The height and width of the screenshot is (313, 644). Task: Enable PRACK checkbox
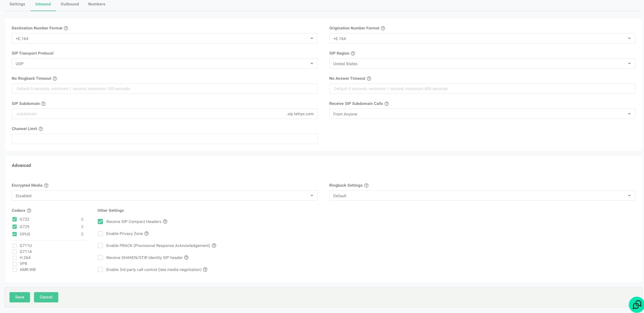coord(100,246)
